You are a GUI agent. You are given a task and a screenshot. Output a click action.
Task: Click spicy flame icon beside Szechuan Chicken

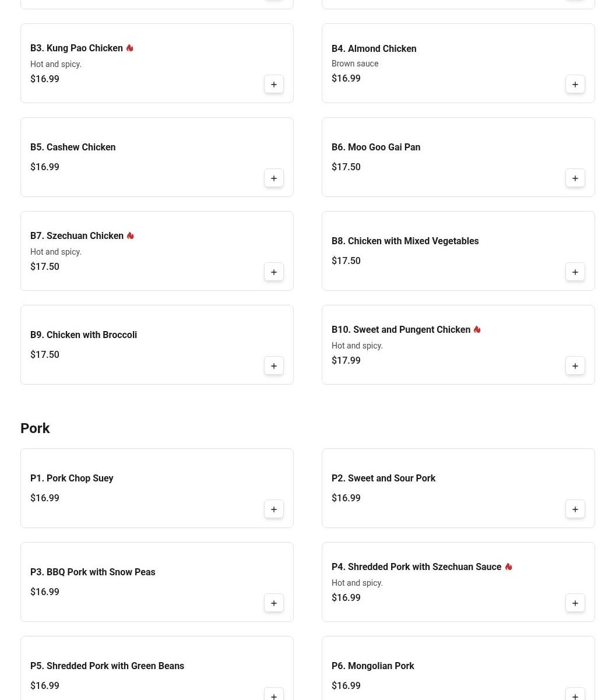click(131, 235)
